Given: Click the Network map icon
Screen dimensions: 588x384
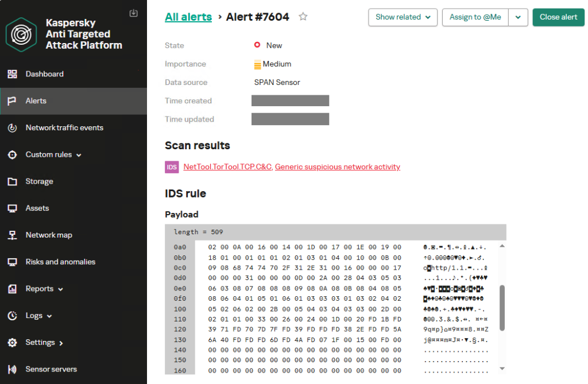Looking at the screenshot, I should [x=13, y=235].
